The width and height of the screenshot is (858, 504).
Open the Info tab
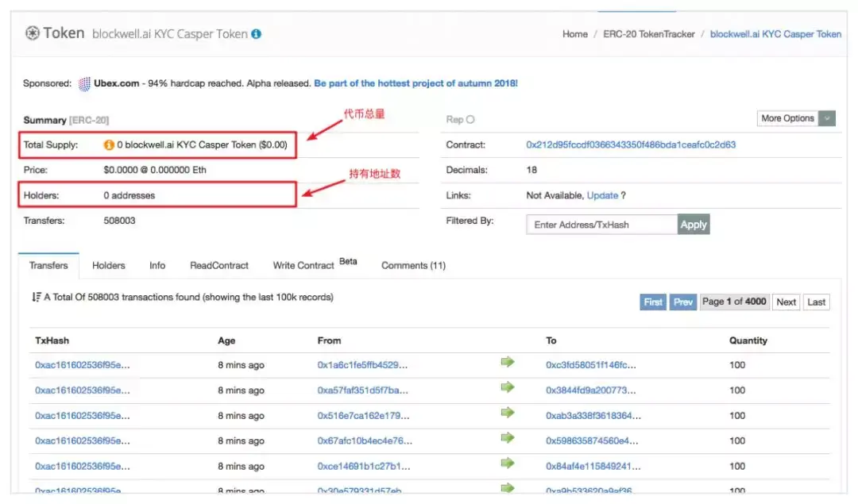pyautogui.click(x=157, y=265)
